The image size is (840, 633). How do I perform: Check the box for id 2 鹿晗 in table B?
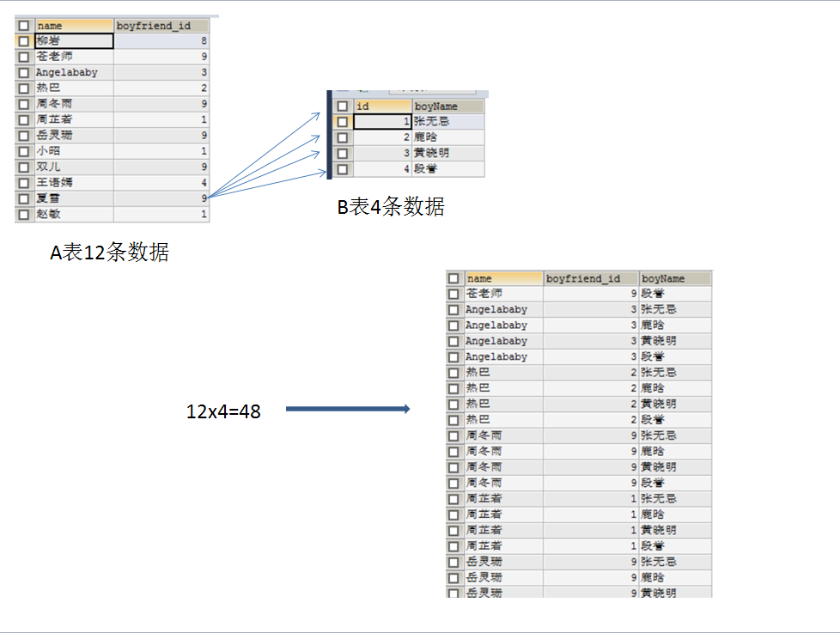coord(343,137)
